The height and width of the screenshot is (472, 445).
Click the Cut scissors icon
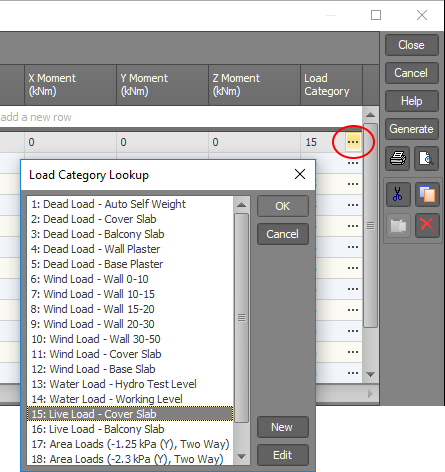click(398, 194)
